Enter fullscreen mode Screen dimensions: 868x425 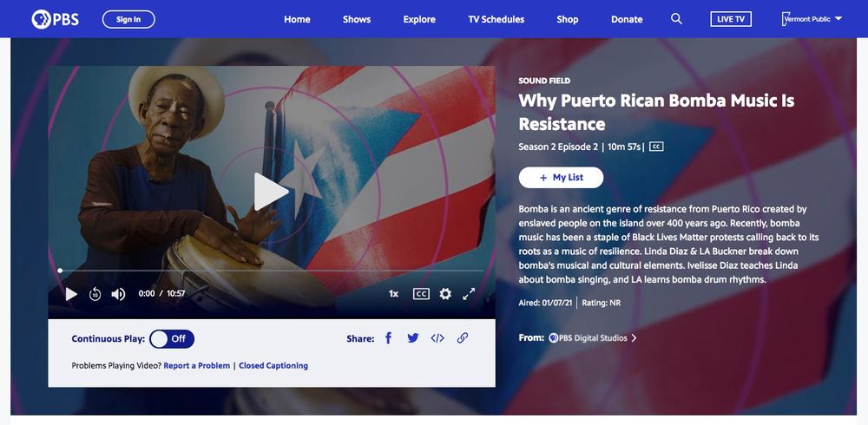tap(469, 294)
